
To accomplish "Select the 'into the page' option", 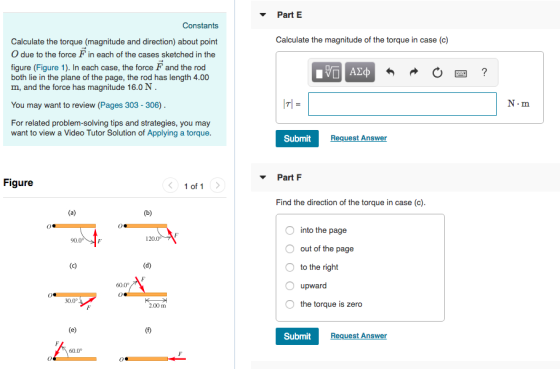I will 290,230.
